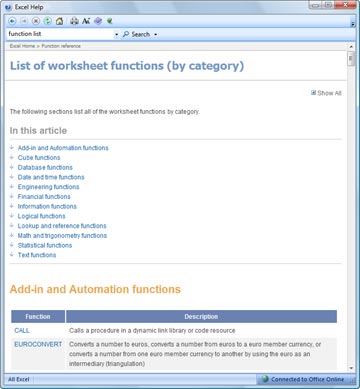Follow the Function reference breadcrumb link

(x=61, y=46)
